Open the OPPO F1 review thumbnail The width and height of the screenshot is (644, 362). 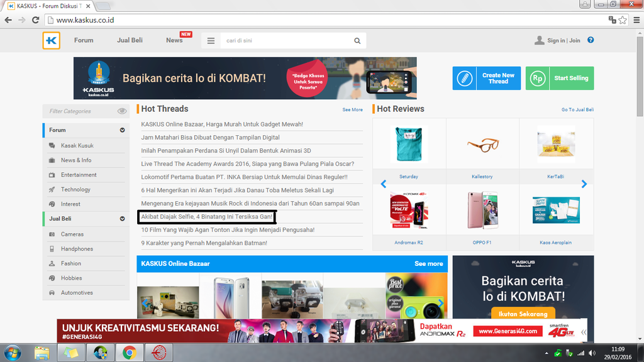482,210
